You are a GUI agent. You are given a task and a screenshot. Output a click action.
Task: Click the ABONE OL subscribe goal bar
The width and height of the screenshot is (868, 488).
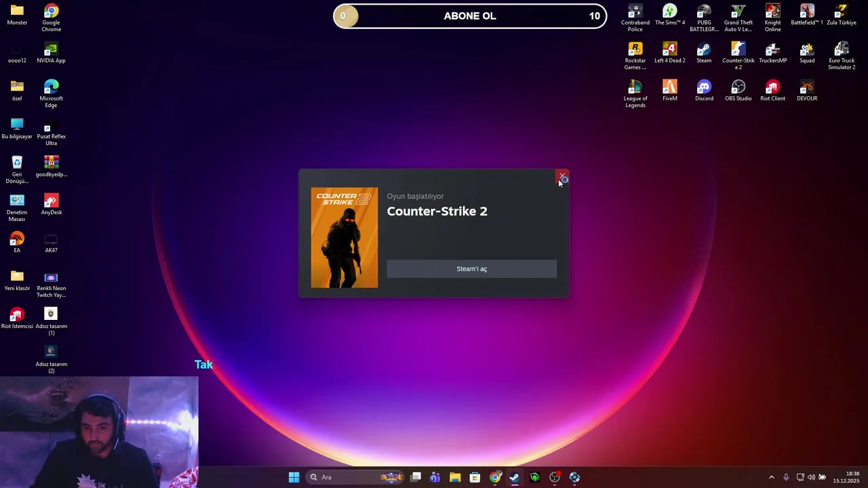click(470, 16)
